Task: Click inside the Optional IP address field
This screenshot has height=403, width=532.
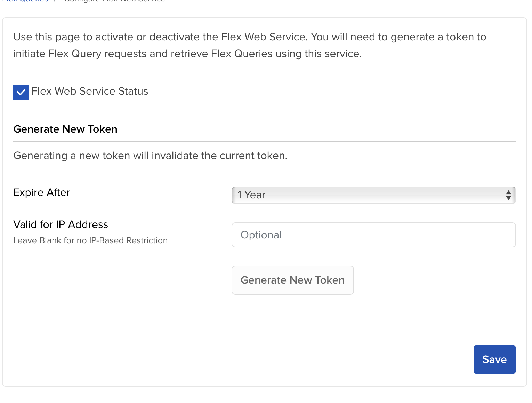Action: (373, 235)
